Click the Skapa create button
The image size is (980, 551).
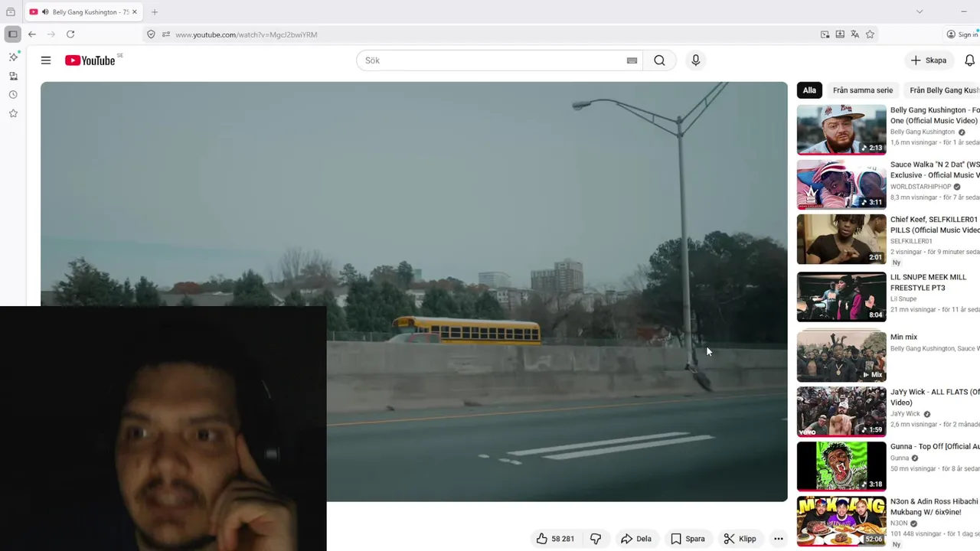(x=928, y=60)
